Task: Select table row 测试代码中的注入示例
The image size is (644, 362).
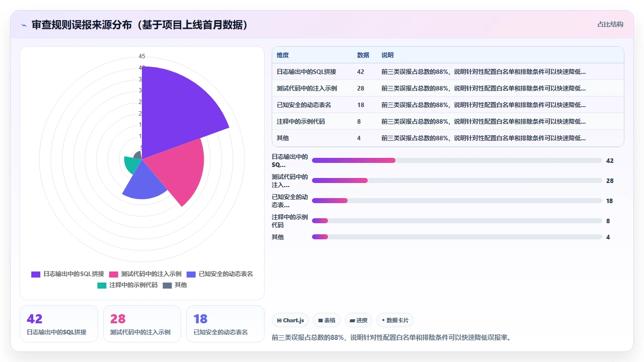Action: click(448, 88)
